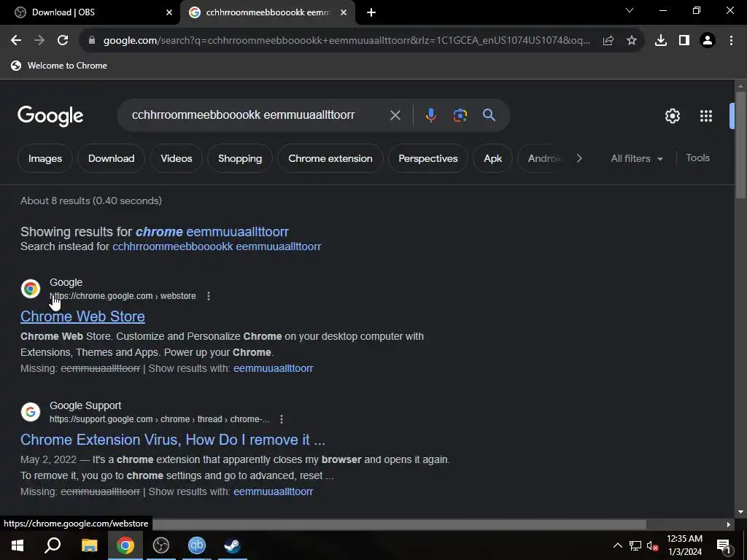This screenshot has width=747, height=560.
Task: Show more filter chips with right chevron
Action: point(579,158)
